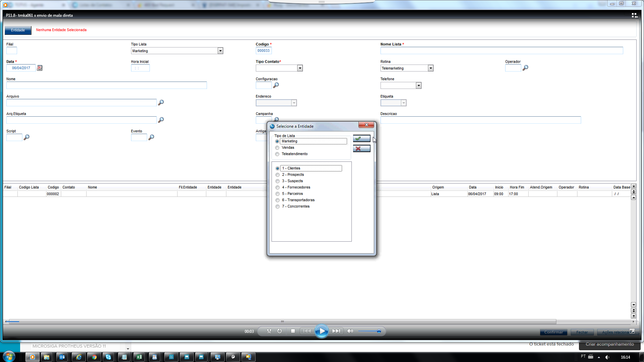Mute the video player volume icon
This screenshot has height=362, width=644.
[350, 331]
